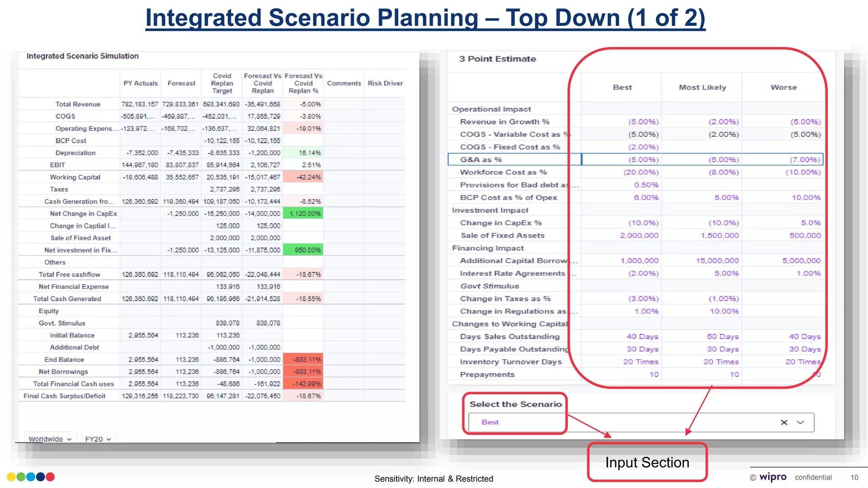Click the -142.99% red variance cell
Image resolution: width=868 pixels, height=488 pixels.
point(303,384)
